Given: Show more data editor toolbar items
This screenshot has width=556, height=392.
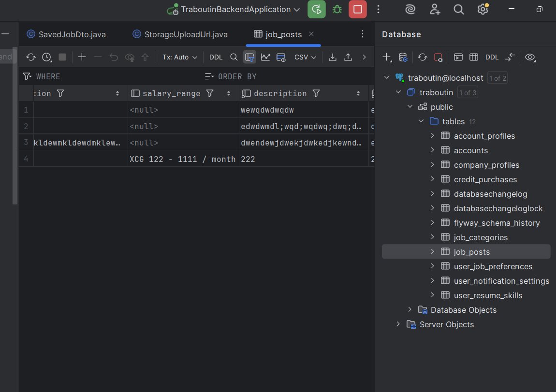Looking at the screenshot, I should click(364, 57).
